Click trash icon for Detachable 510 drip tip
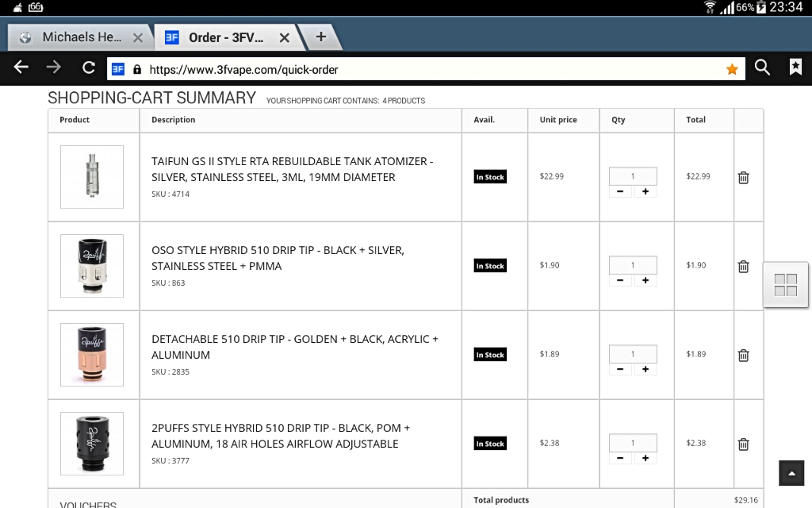This screenshot has height=508, width=812. click(743, 356)
